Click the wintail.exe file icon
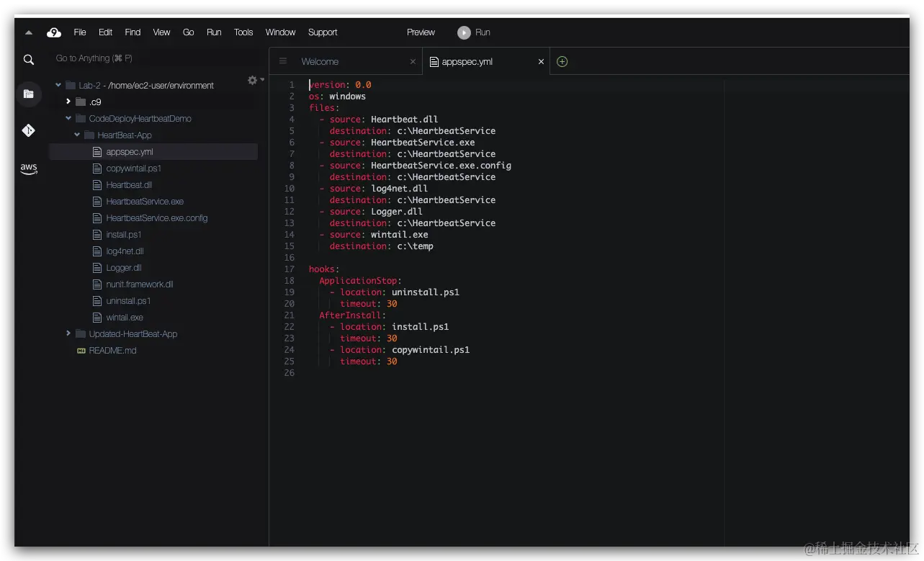 [98, 318]
